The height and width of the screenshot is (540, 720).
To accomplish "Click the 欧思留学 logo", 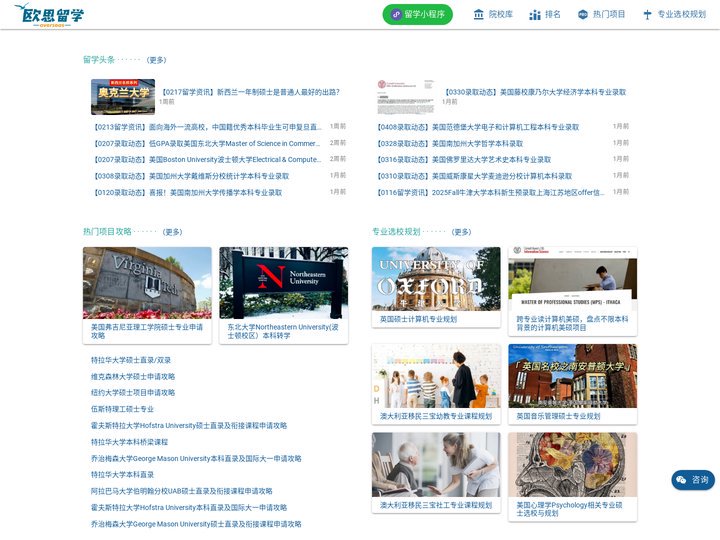I will tap(49, 15).
